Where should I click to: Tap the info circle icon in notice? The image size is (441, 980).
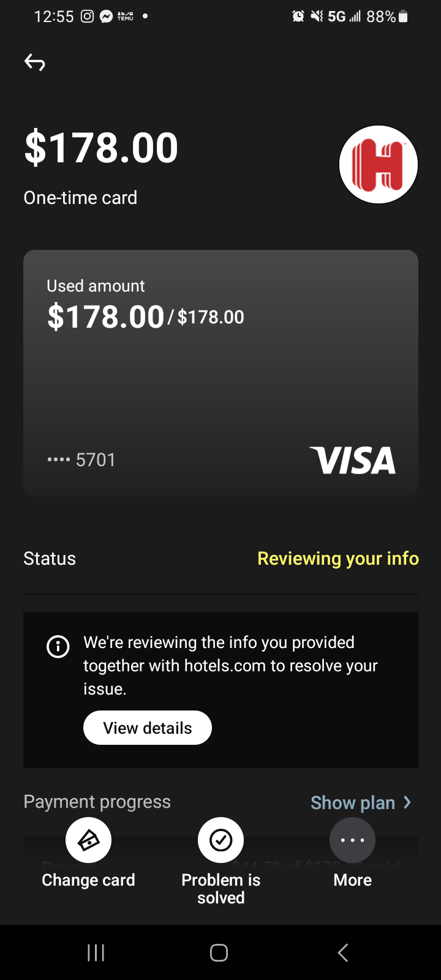click(x=58, y=646)
